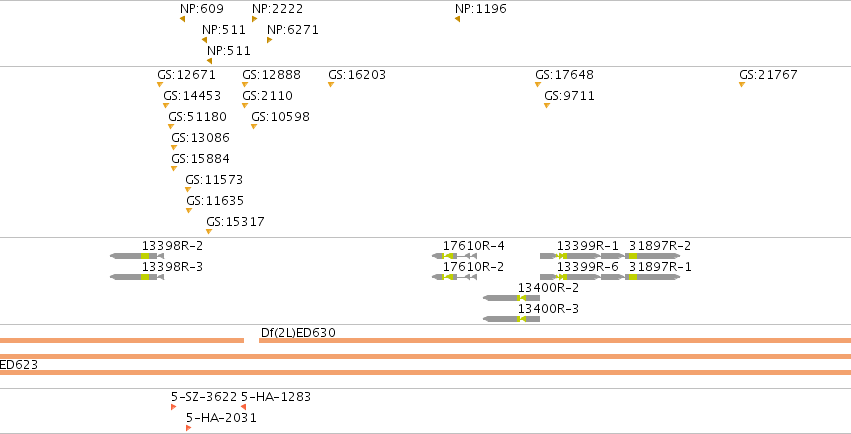Open the GS:14453 label

pyautogui.click(x=192, y=95)
